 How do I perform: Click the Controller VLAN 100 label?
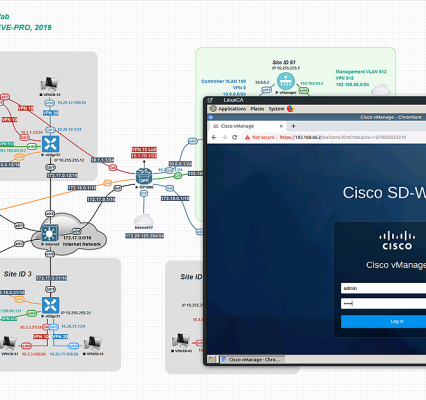click(223, 81)
